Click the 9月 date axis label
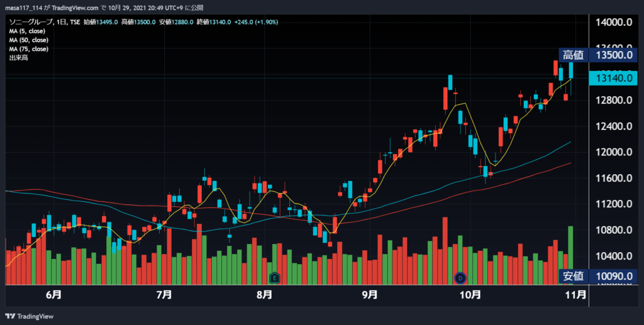Screen dimensions: 644x325 click(370, 294)
